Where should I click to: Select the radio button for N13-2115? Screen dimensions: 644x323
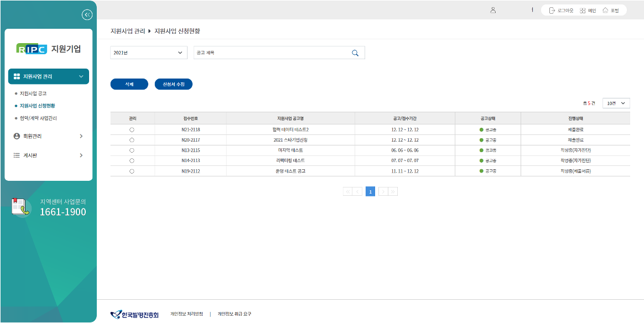tap(132, 150)
